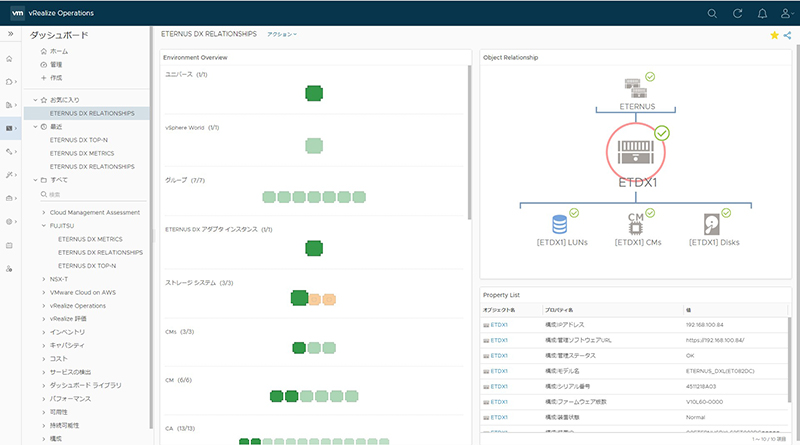Click the ユニバース green health badge

(314, 93)
